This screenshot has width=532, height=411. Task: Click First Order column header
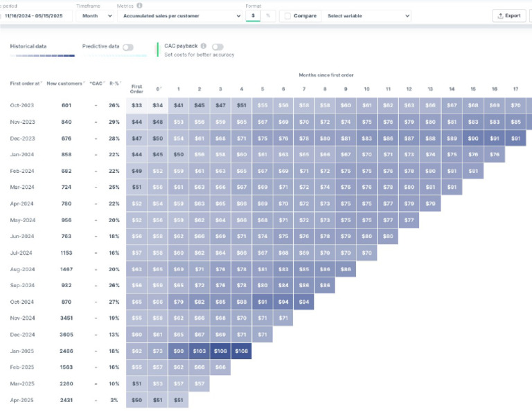tap(136, 89)
